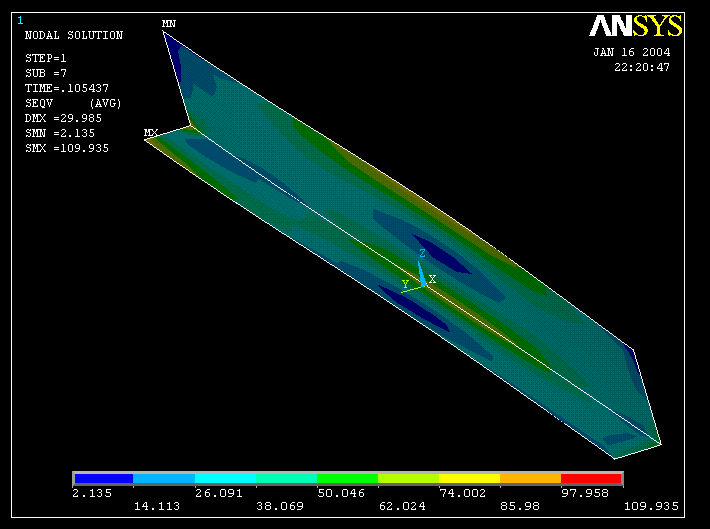Click the red legend color band
710x529 pixels.
(591, 478)
